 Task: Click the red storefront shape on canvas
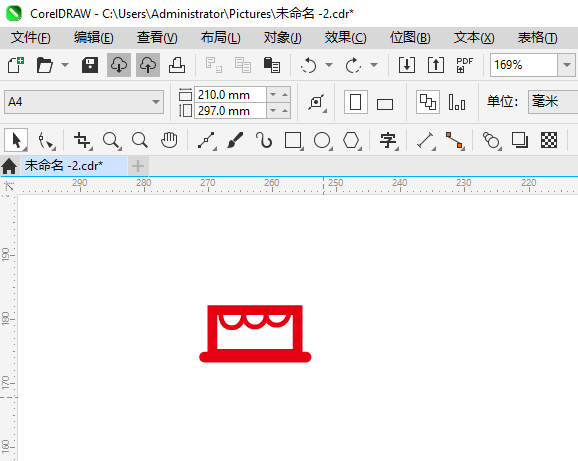tap(255, 334)
